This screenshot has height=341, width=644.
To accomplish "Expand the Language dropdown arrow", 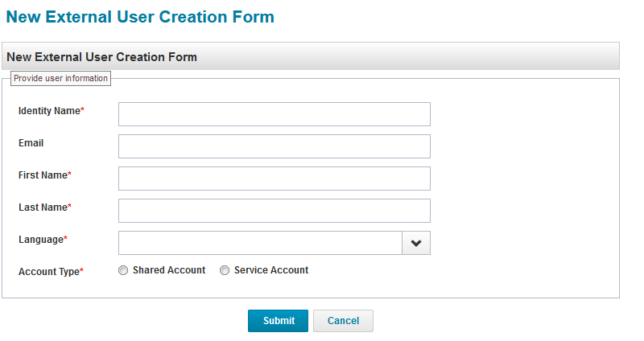I will [x=416, y=243].
